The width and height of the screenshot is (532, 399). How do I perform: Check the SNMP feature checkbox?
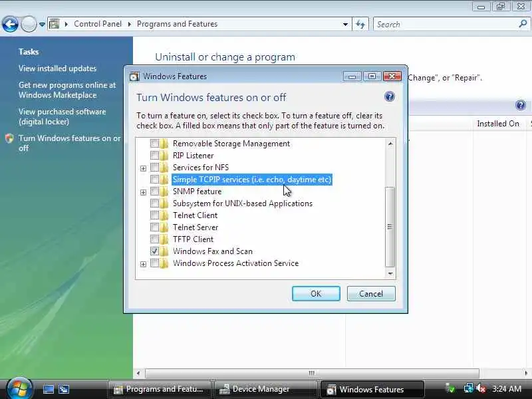coord(154,192)
